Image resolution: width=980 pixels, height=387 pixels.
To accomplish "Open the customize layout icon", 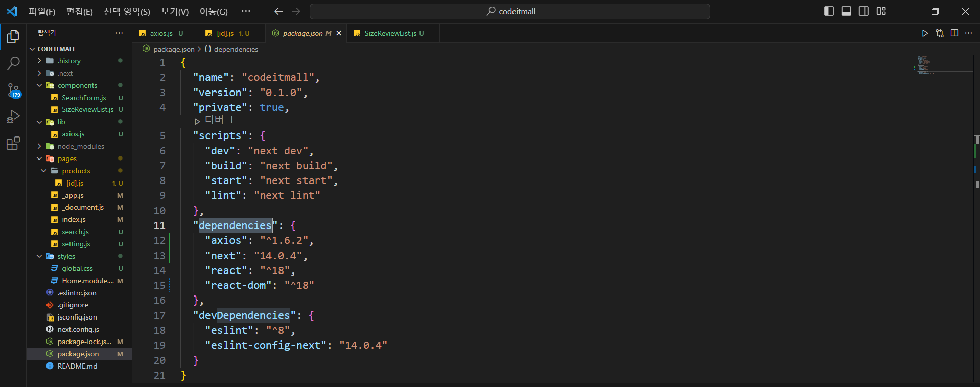I will pos(881,11).
